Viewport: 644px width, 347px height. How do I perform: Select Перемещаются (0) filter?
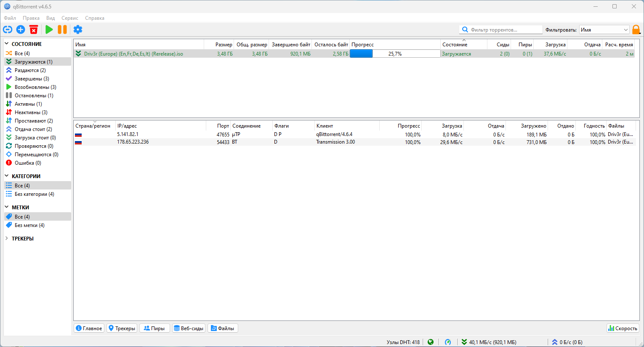pyautogui.click(x=37, y=155)
